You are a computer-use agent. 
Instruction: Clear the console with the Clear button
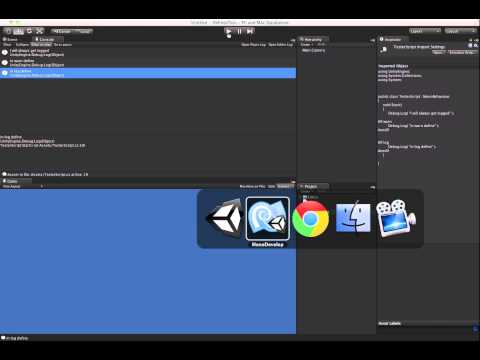[x=7, y=44]
